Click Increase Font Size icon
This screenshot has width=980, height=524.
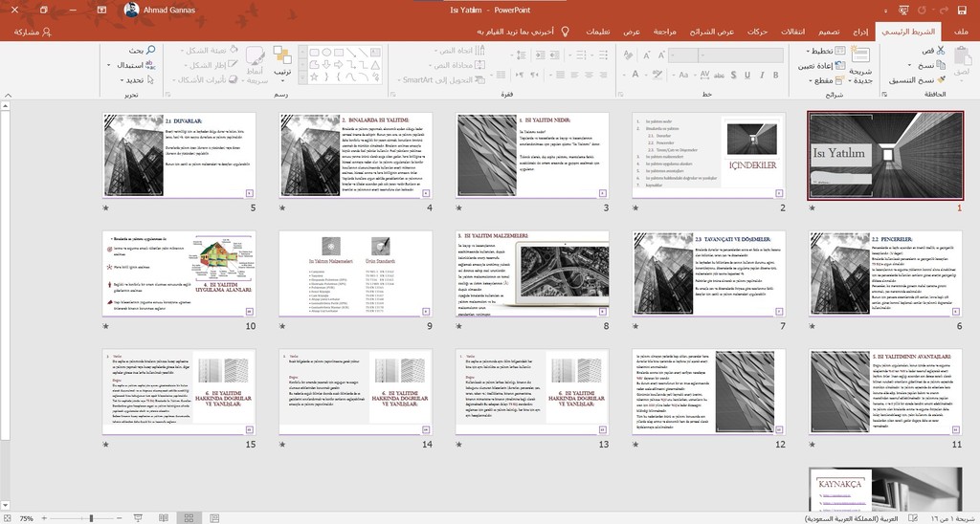[x=660, y=55]
